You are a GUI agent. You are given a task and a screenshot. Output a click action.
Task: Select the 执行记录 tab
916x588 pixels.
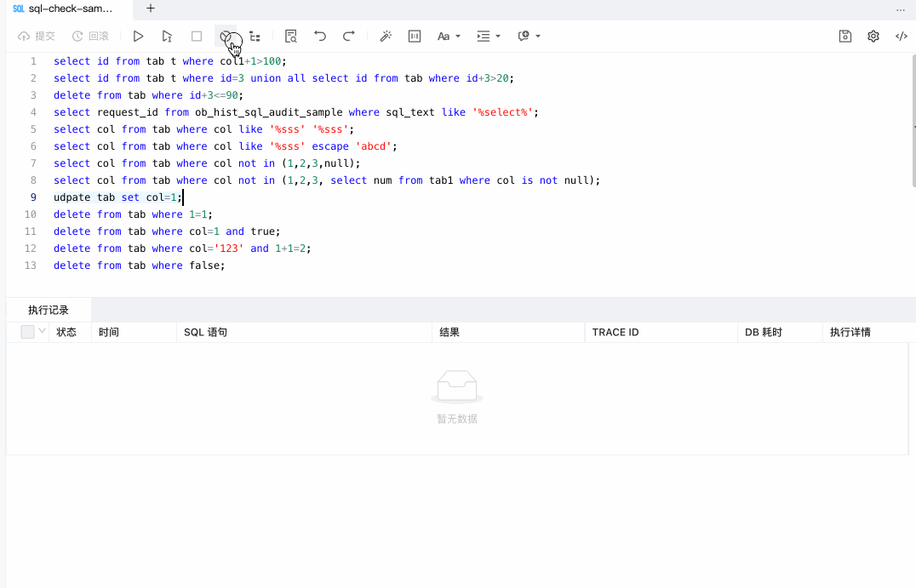(x=49, y=310)
